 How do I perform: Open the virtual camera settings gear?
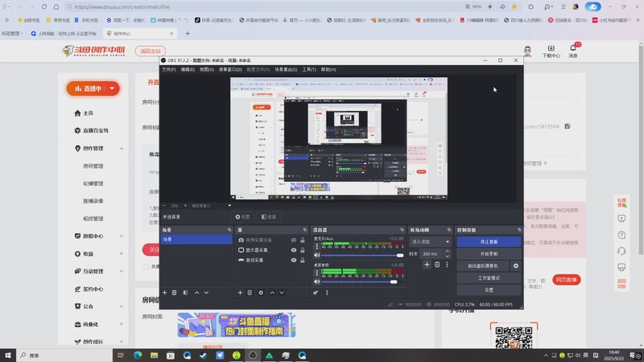pos(516,266)
